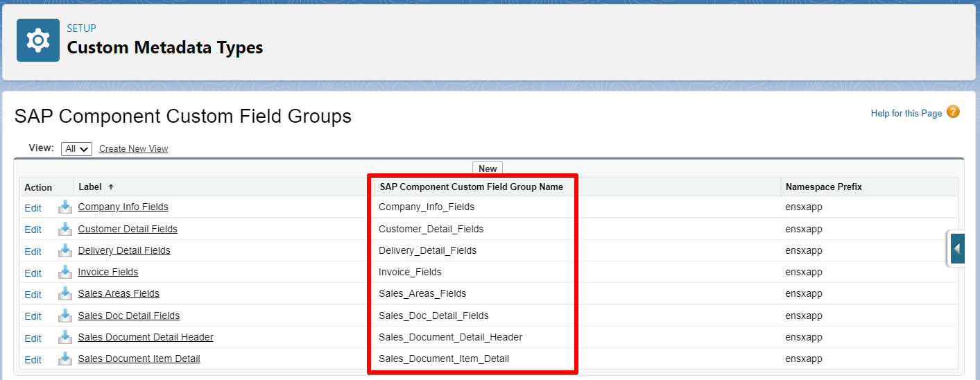Open the Sales Document Item Detail label link
Image resolution: width=980 pixels, height=380 pixels.
[139, 359]
